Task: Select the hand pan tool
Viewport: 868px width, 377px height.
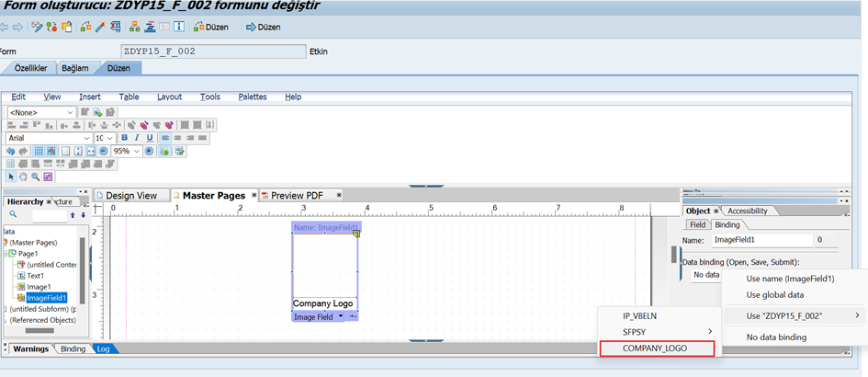Action: pos(24,177)
